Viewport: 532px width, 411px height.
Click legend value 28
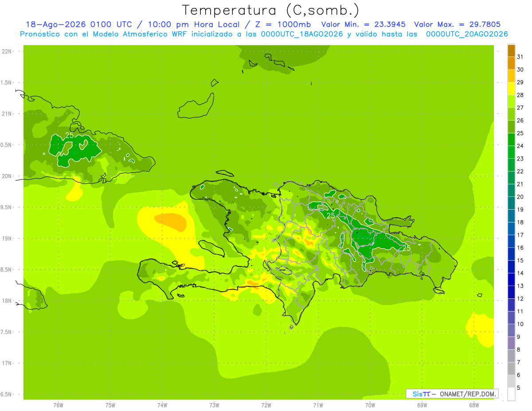[x=520, y=95]
